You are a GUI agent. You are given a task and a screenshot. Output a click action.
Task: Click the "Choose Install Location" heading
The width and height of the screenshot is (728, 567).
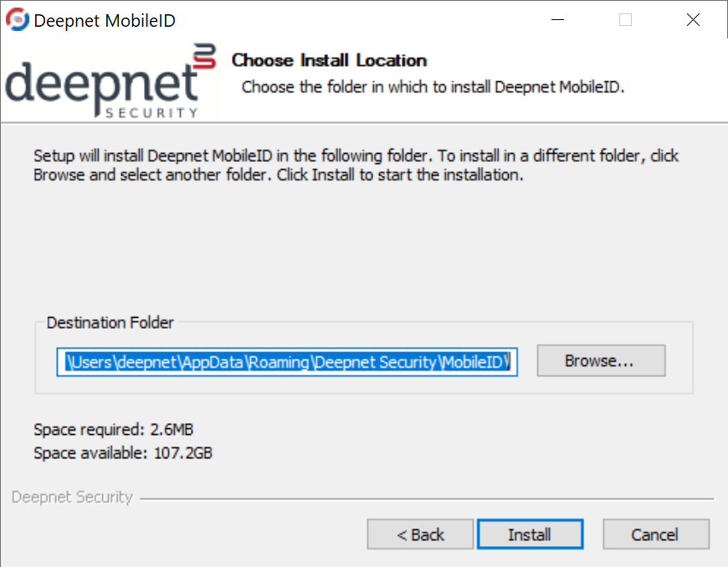[329, 60]
